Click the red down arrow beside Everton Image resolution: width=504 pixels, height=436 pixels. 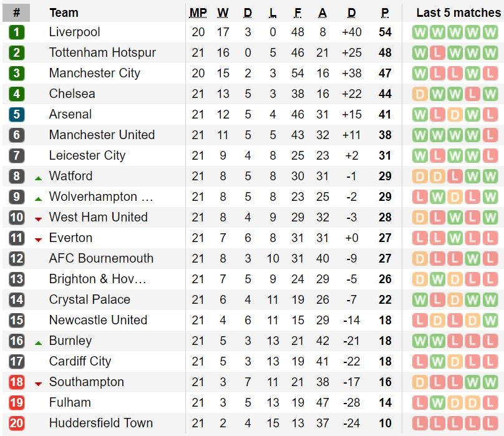click(x=38, y=240)
